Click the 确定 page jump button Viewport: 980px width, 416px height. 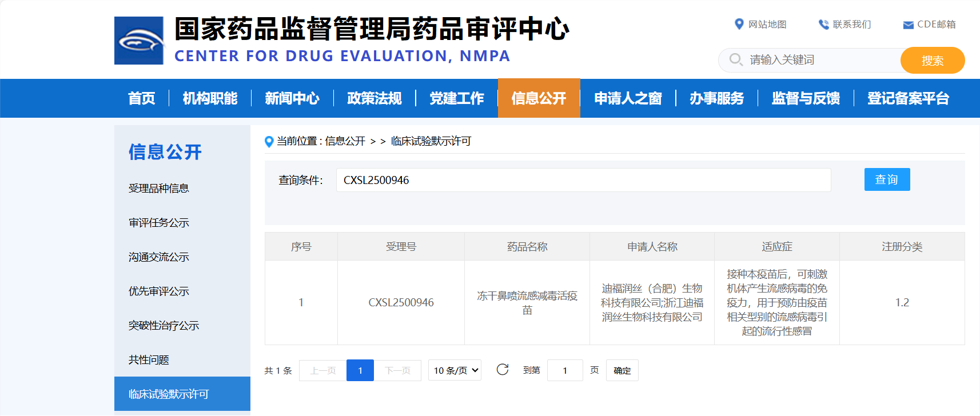(x=622, y=370)
